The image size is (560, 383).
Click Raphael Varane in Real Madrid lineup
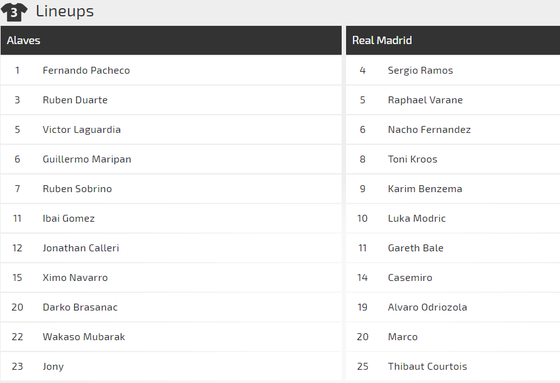425,100
